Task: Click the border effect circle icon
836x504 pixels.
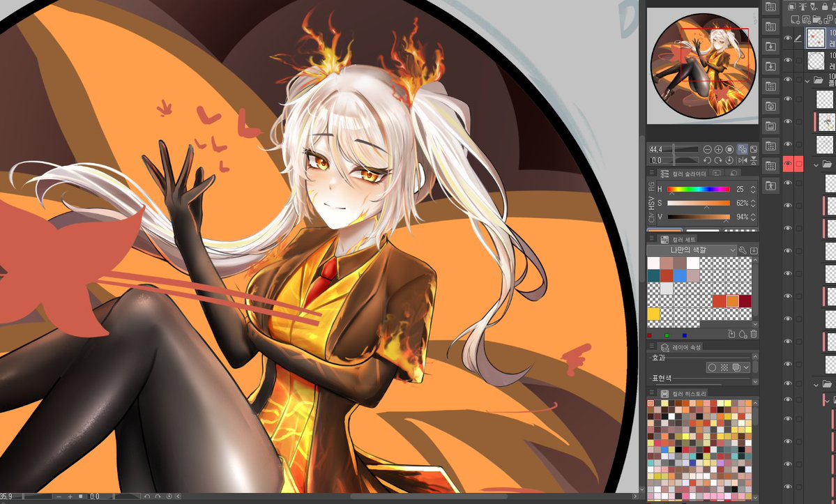Action: [712, 367]
